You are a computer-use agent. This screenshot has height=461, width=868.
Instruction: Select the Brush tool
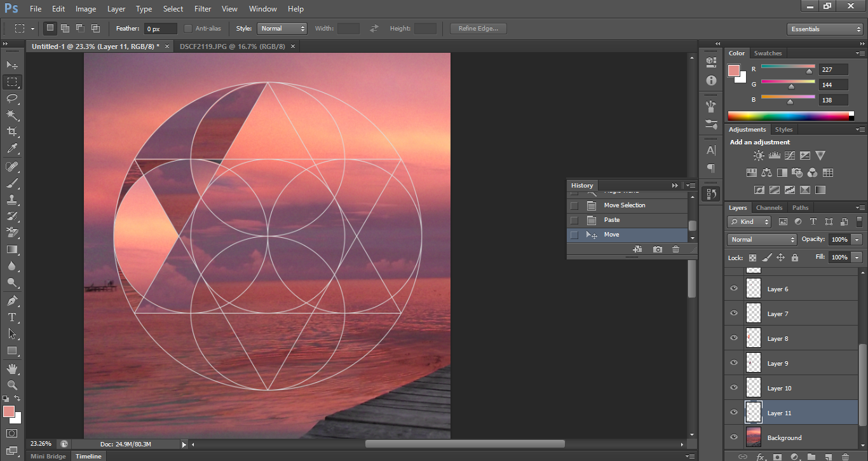coord(12,183)
